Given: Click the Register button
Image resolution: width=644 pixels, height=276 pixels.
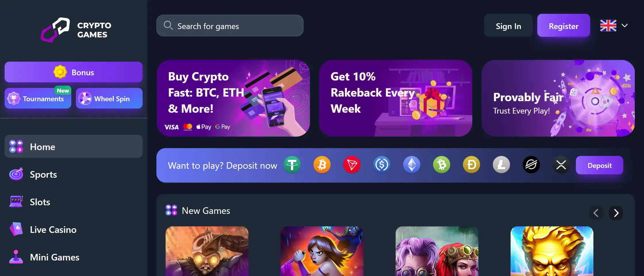Looking at the screenshot, I should 563,26.
